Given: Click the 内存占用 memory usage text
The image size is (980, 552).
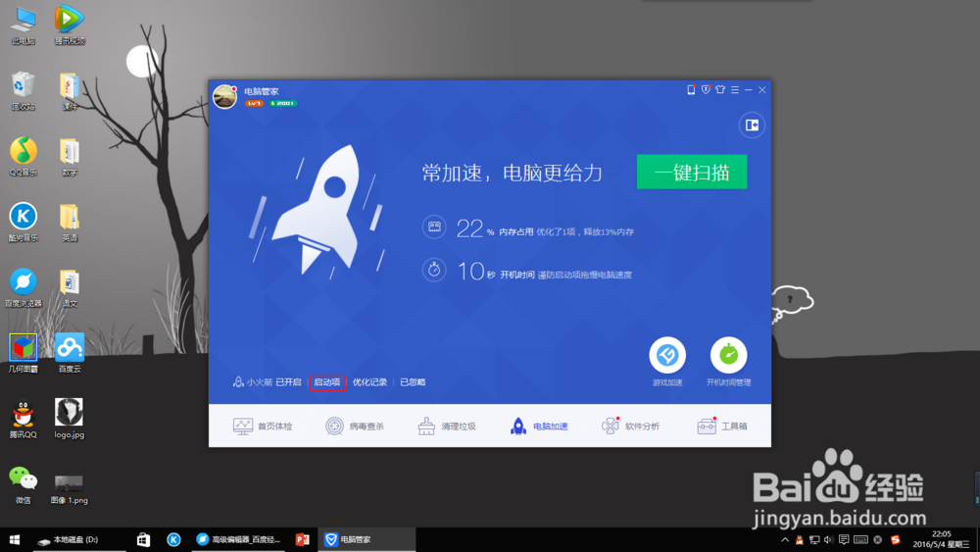Looking at the screenshot, I should (515, 232).
